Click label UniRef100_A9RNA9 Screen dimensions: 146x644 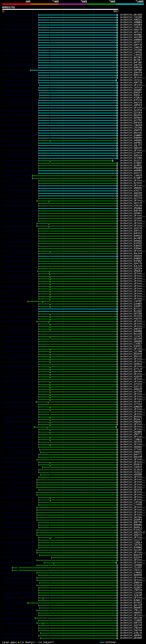(x=131, y=40)
